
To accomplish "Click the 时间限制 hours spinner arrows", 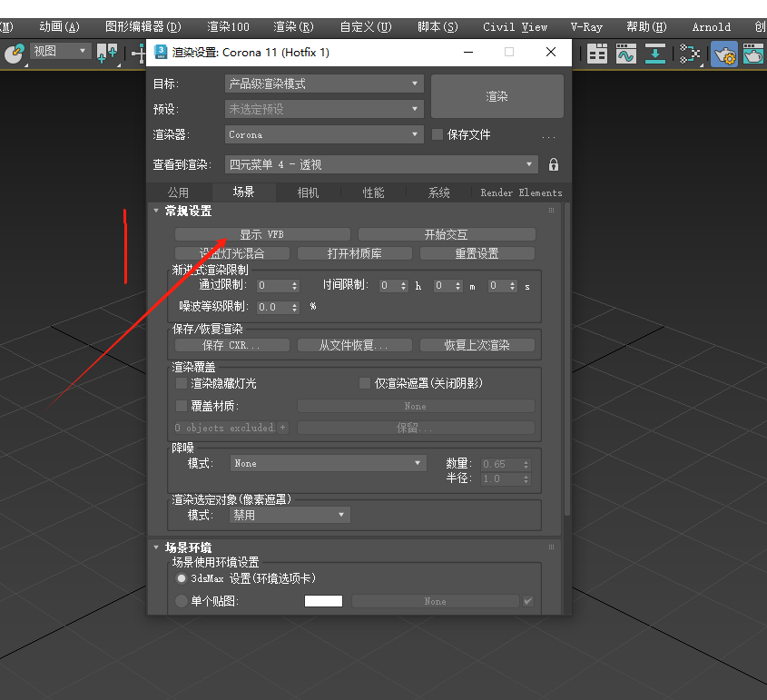I will [x=404, y=286].
